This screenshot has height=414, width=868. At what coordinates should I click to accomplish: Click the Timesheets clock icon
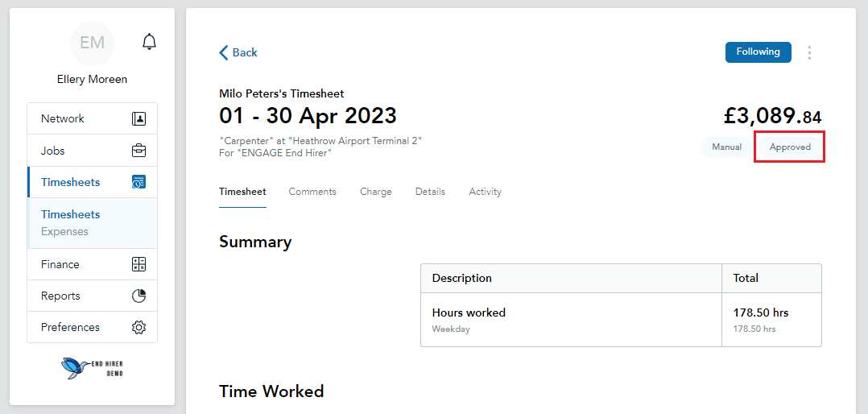pos(139,182)
